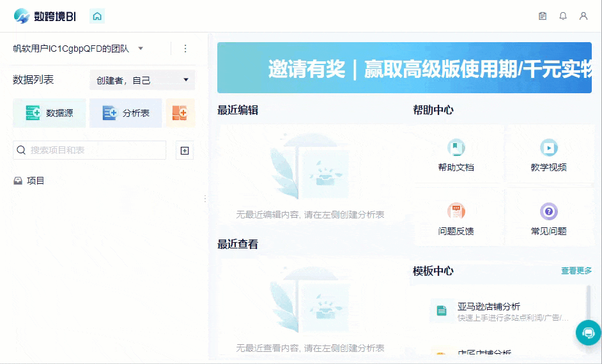602x364 pixels.
Task: Create a new 分析表
Action: point(125,113)
